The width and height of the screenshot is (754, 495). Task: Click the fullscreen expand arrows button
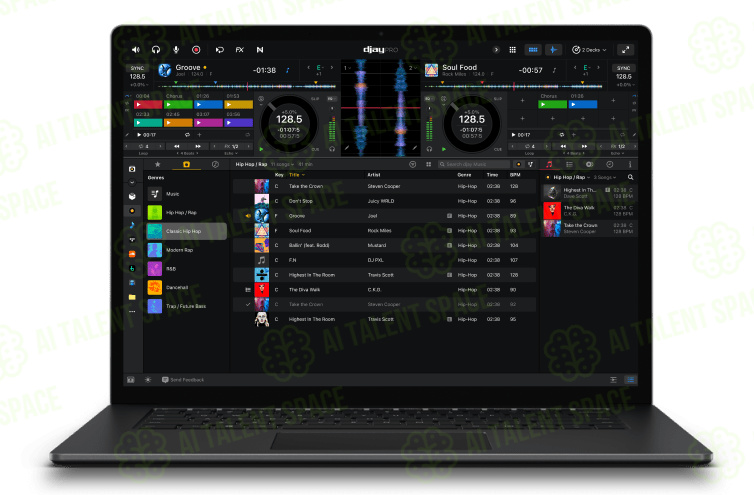point(625,50)
